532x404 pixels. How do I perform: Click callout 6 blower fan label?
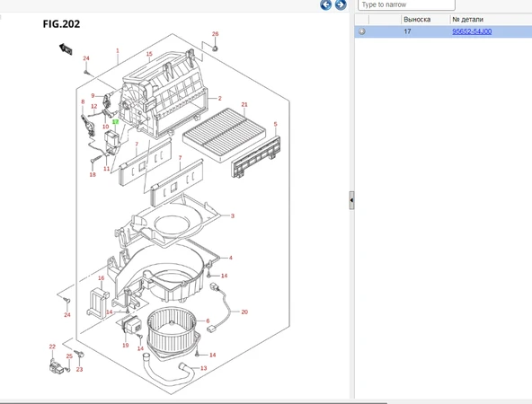(x=208, y=321)
